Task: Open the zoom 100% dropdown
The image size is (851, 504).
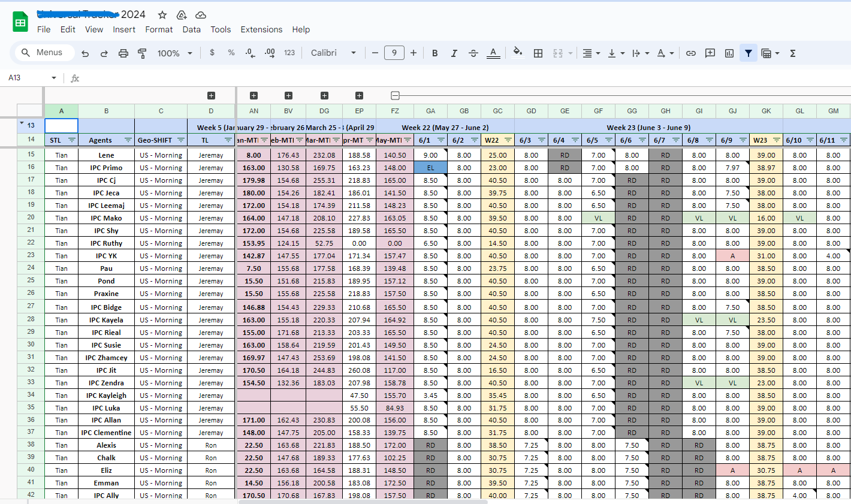Action: 174,53
